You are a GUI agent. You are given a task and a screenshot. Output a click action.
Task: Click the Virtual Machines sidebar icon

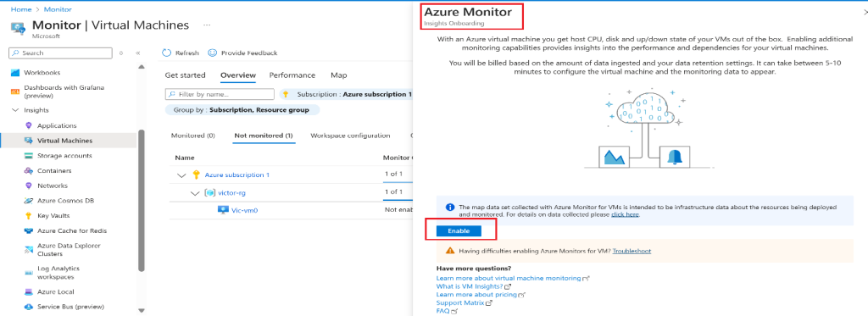click(29, 141)
